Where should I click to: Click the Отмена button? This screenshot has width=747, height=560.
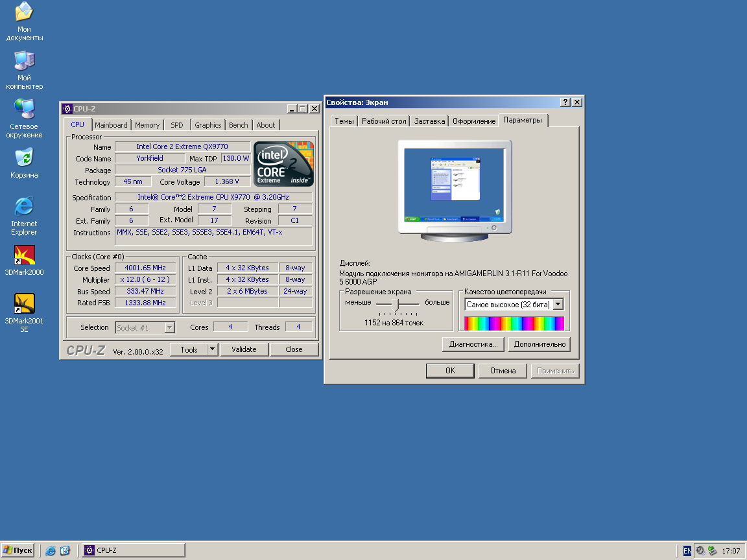[x=503, y=371]
